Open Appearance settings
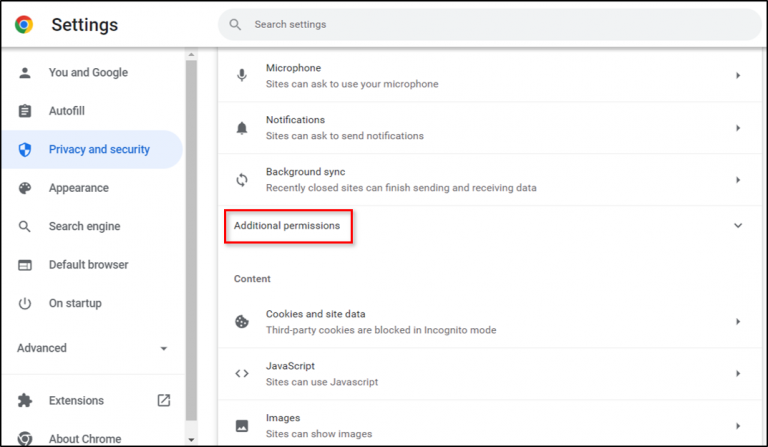 78,188
